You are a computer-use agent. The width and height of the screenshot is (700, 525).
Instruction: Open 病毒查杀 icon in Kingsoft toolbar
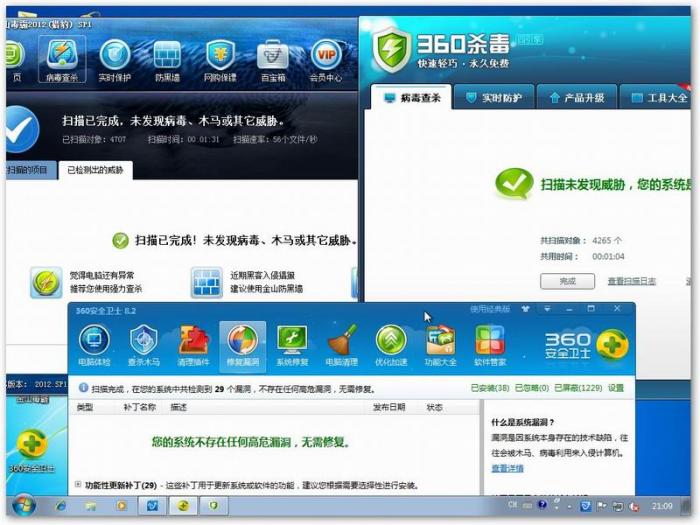pyautogui.click(x=62, y=60)
